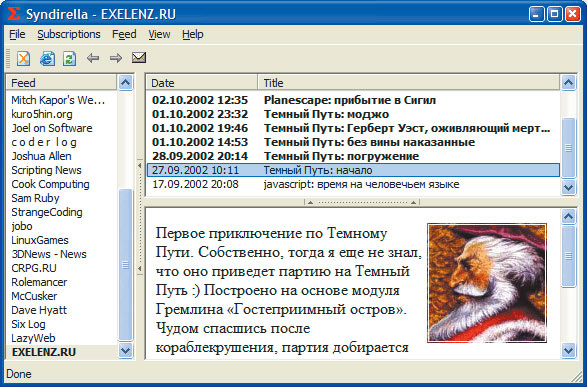Open item Темный Путь: погружение
Screen dimensions: 587x387
tap(341, 156)
